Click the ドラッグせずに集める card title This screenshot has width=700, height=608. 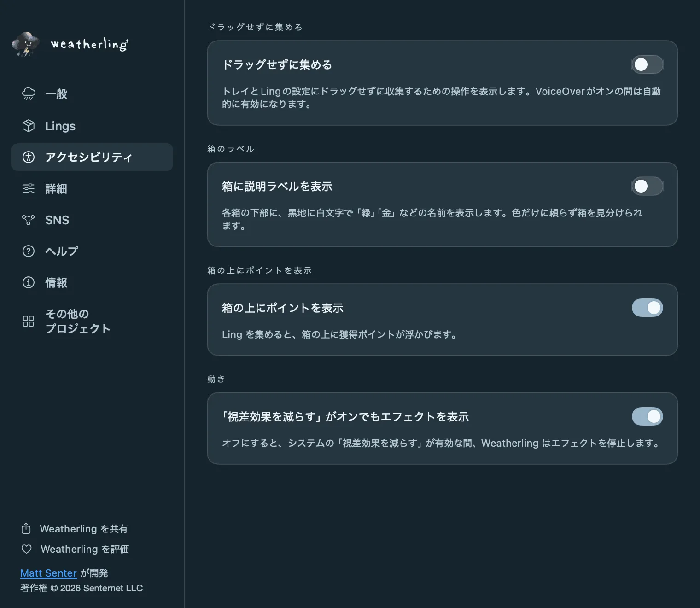tap(277, 64)
